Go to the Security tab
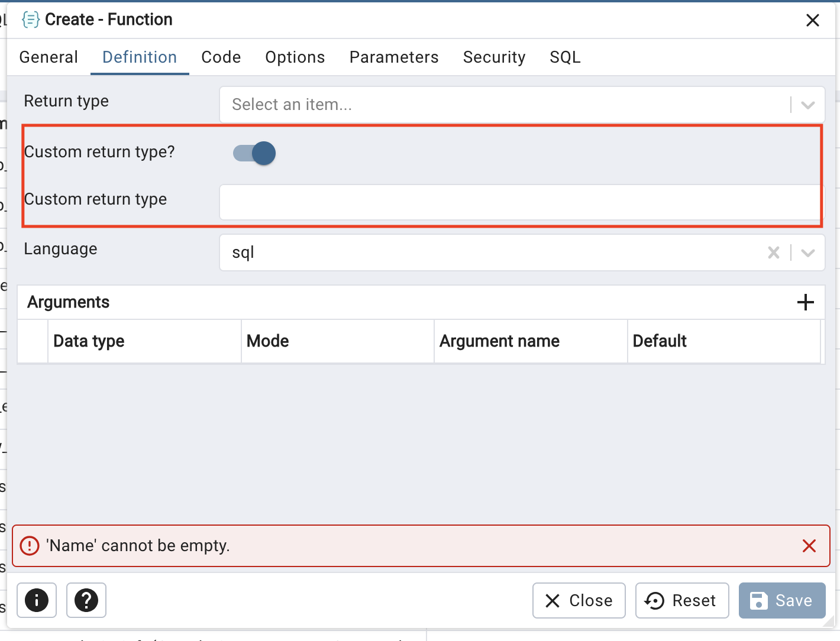Viewport: 840px width, 641px height. tap(494, 57)
